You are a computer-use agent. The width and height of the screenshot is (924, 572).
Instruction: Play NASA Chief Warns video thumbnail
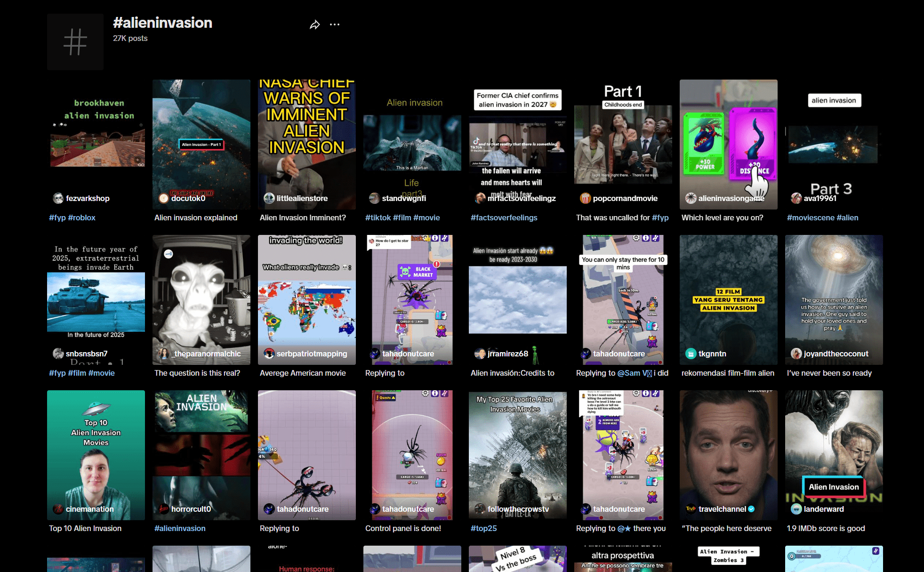tap(307, 145)
